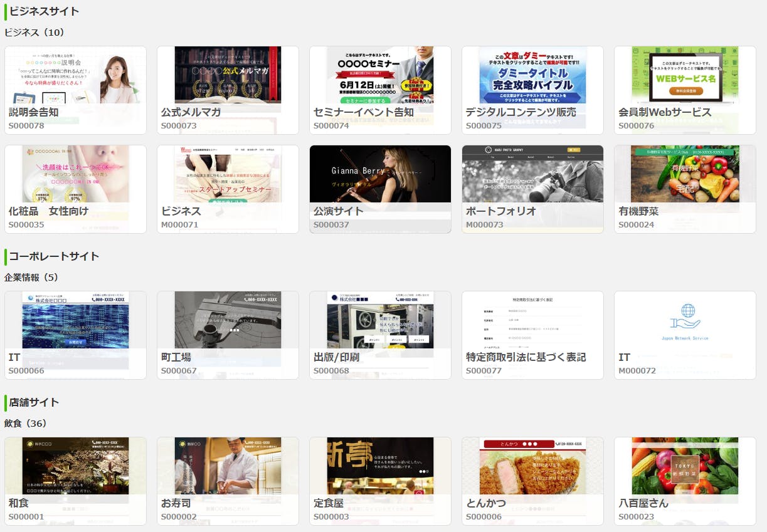Viewport: 767px width, 532px height.
Task: Choose the セミナーイベント告知 template
Action: click(x=380, y=90)
